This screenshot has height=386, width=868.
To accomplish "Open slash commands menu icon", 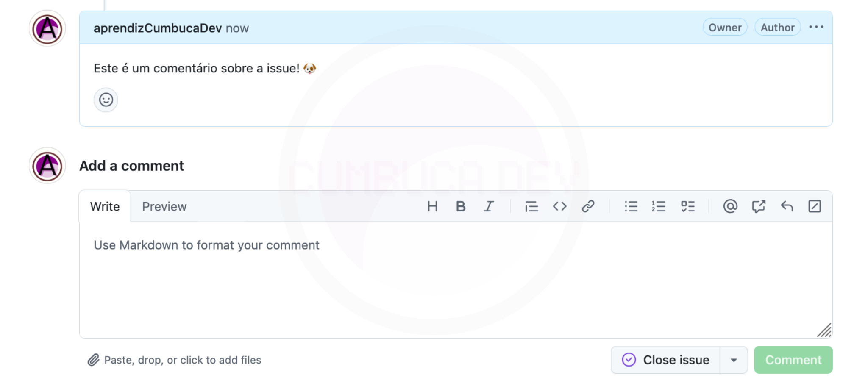I will tap(815, 206).
